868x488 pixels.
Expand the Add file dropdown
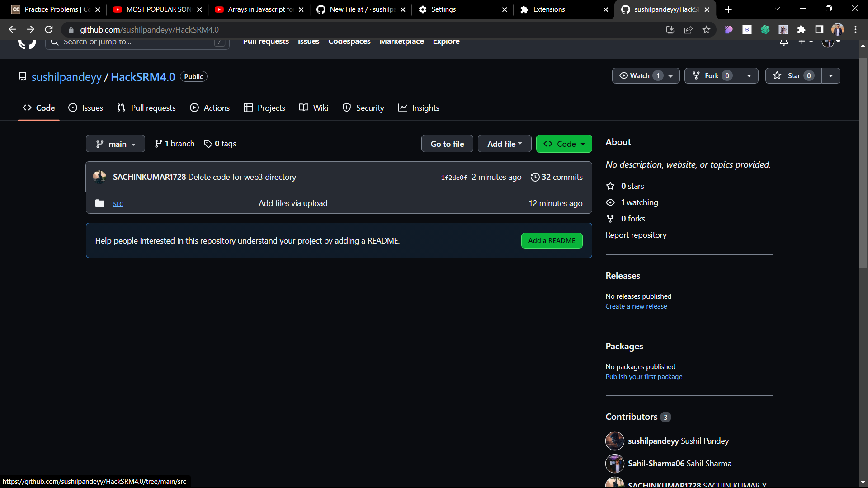point(504,144)
